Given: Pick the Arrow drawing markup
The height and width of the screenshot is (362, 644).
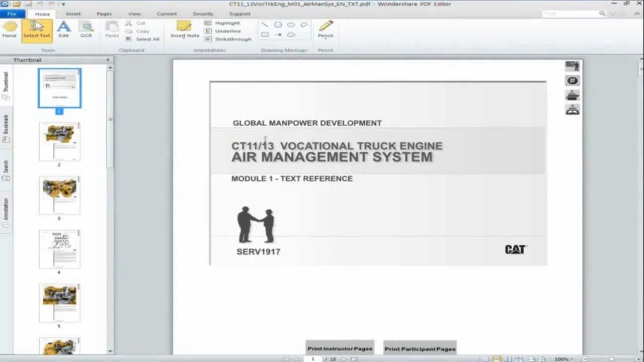Looking at the screenshot, I should [x=278, y=35].
